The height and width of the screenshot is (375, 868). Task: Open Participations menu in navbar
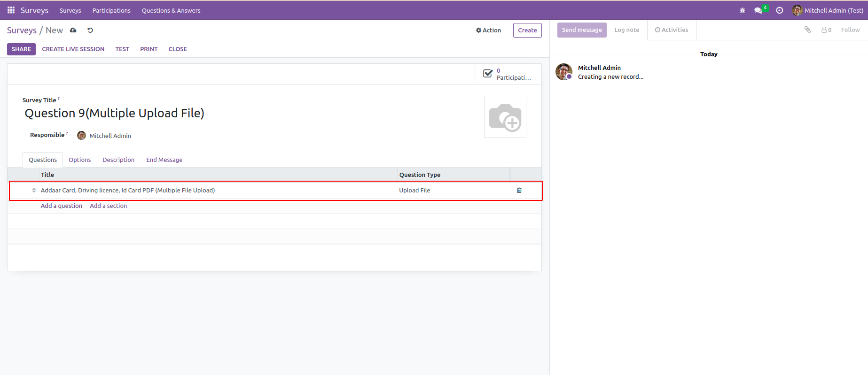pos(111,10)
